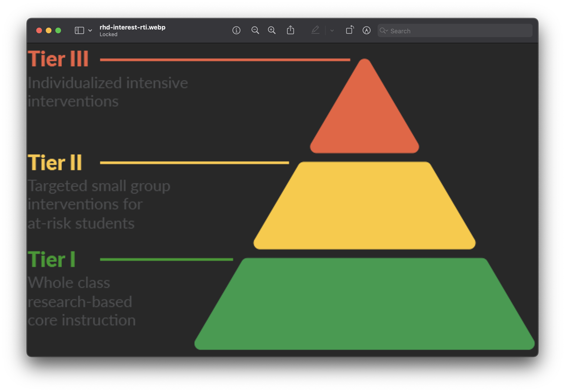
Task: Open the Share icon in the toolbar
Action: [290, 30]
